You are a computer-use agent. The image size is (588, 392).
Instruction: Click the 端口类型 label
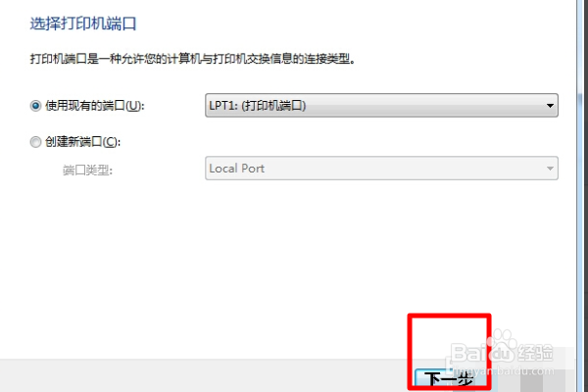pyautogui.click(x=87, y=171)
